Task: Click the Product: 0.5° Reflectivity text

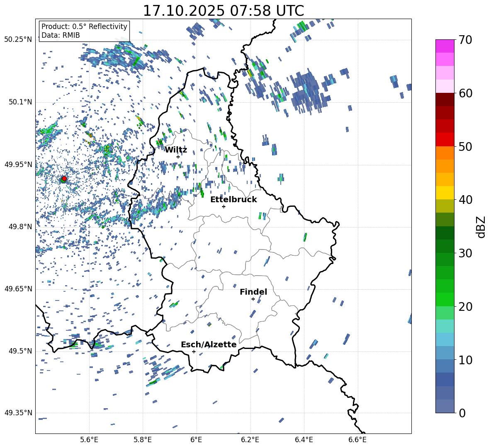Action: (84, 27)
